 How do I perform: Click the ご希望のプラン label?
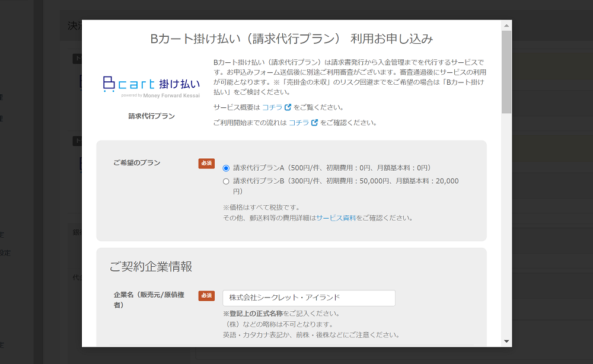coord(137,163)
